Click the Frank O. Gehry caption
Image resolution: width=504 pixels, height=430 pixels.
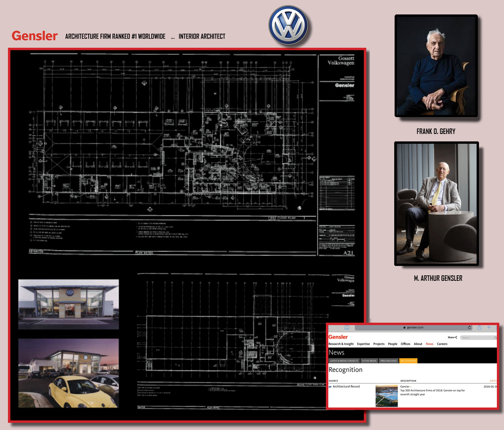436,132
